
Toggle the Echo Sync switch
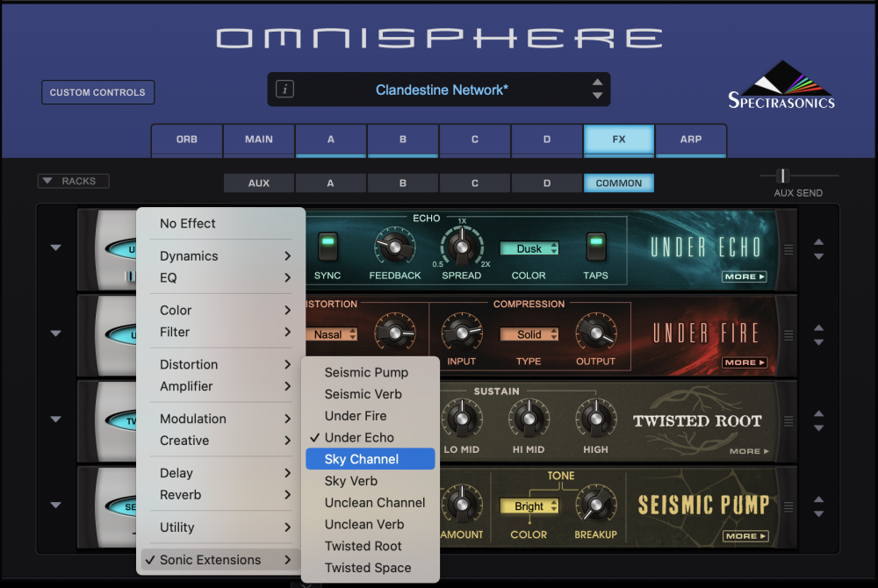[327, 247]
